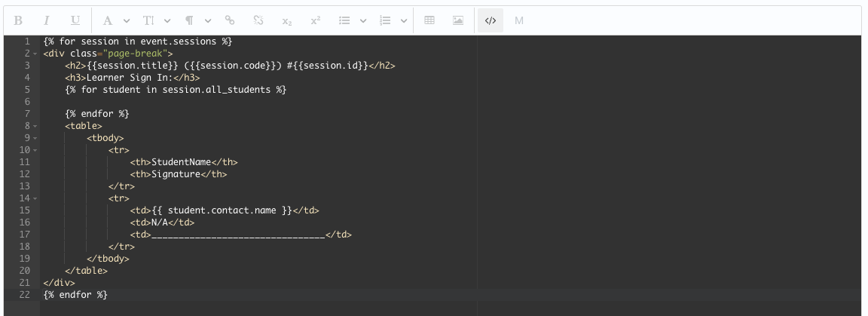Insert an unordered bullet list
The image size is (868, 316).
point(344,20)
